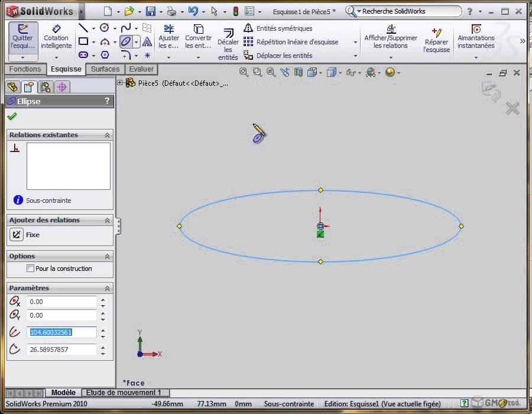Image resolution: width=532 pixels, height=414 pixels.
Task: Switch to the Surfaces tab
Action: [105, 69]
